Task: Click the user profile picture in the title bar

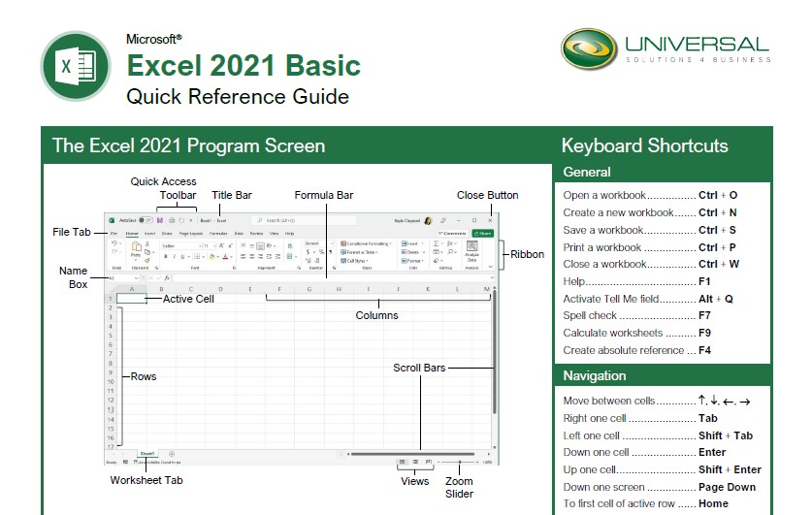Action: 428,220
